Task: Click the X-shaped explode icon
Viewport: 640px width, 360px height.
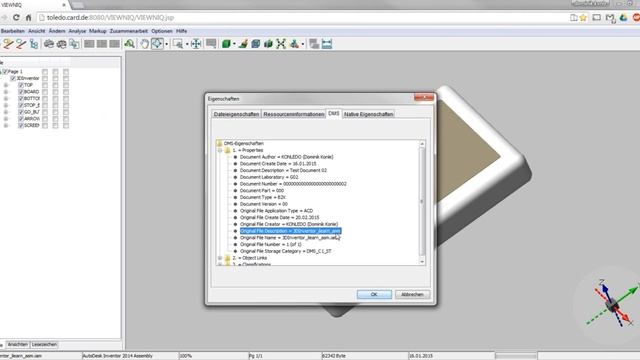Action: click(x=281, y=44)
